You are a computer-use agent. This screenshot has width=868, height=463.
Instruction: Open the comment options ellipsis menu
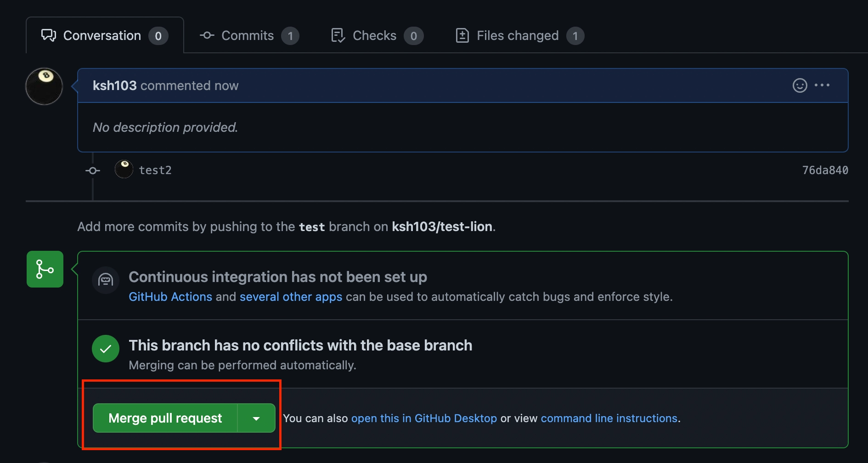(x=822, y=85)
